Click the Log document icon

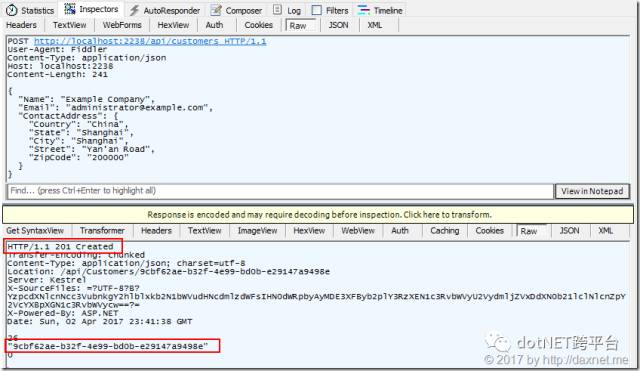coord(277,10)
